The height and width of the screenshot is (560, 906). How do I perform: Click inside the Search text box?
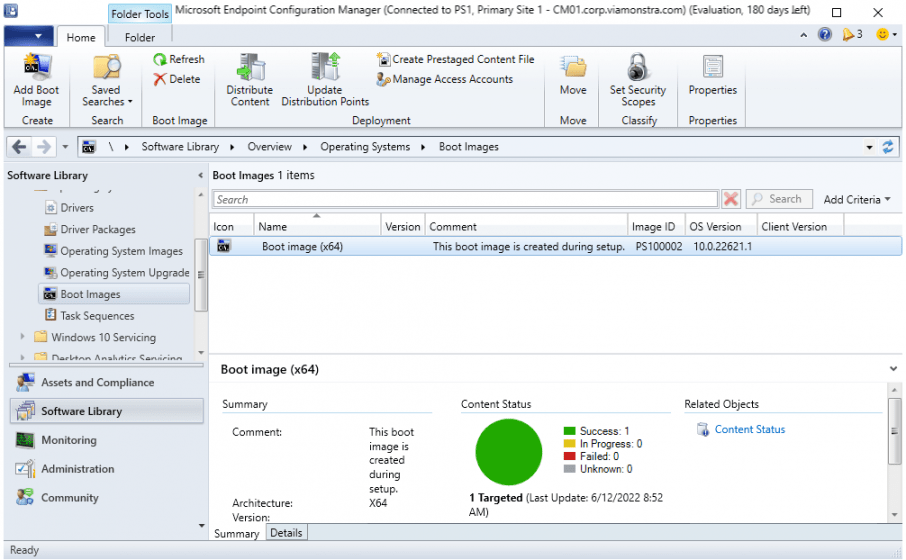tap(465, 199)
